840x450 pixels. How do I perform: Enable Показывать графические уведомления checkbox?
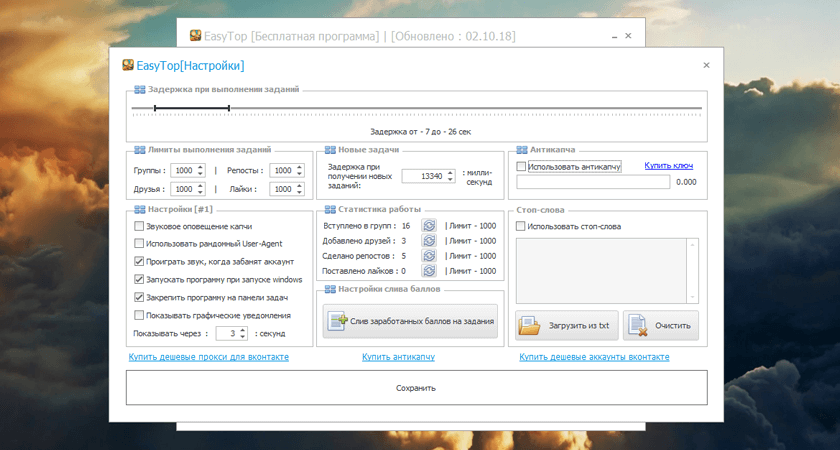pos(139,316)
